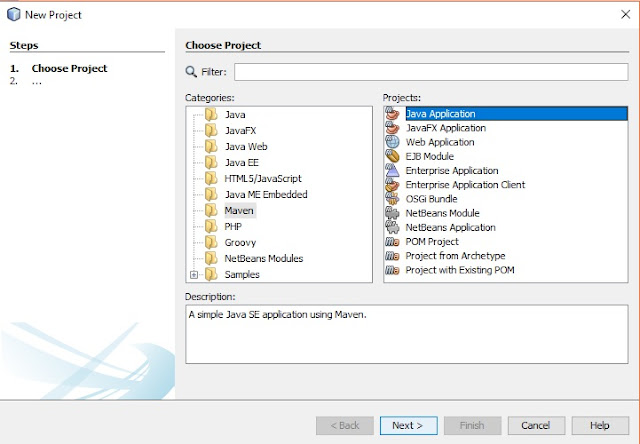This screenshot has width=640, height=444.
Task: Click the Enterprise Application Client icon
Action: [x=392, y=185]
